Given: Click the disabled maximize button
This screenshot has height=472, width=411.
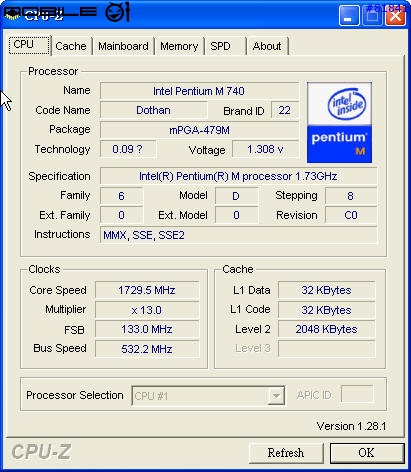Looking at the screenshot, I should click(372, 16).
